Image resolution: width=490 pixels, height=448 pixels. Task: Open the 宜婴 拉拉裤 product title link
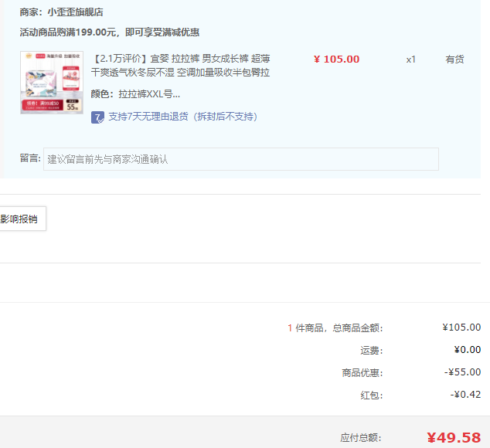180,66
